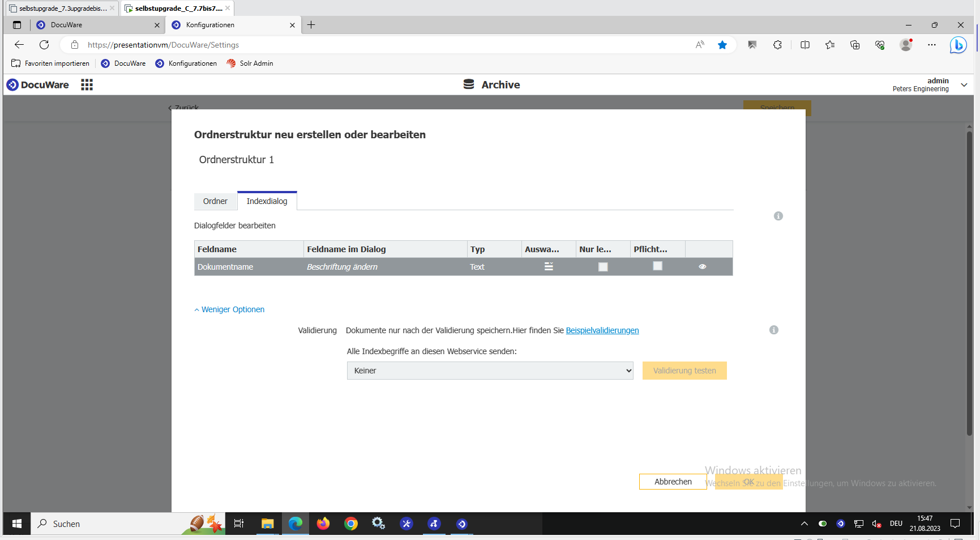
Task: Open File Explorer from taskbar
Action: pos(267,524)
